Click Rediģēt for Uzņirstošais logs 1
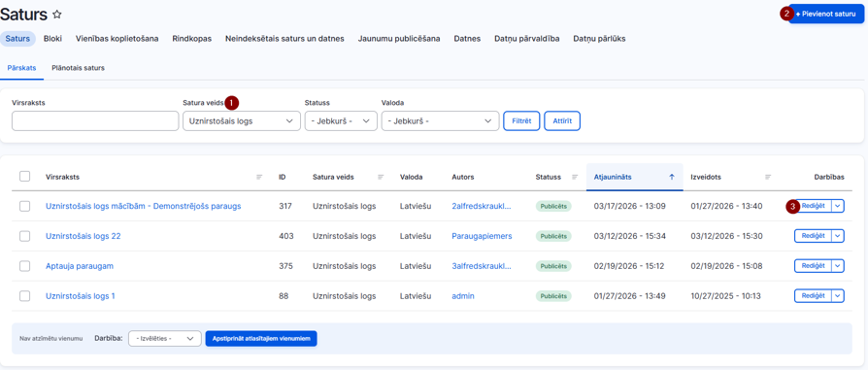Image resolution: width=868 pixels, height=370 pixels. (x=814, y=296)
